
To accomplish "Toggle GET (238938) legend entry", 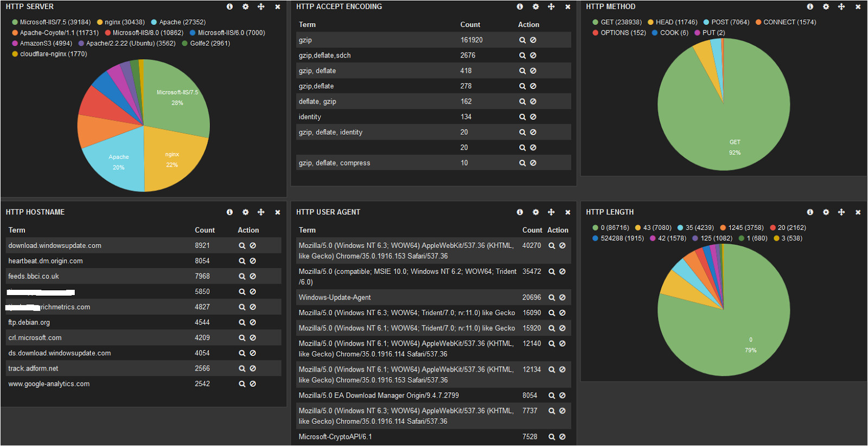I will [617, 22].
